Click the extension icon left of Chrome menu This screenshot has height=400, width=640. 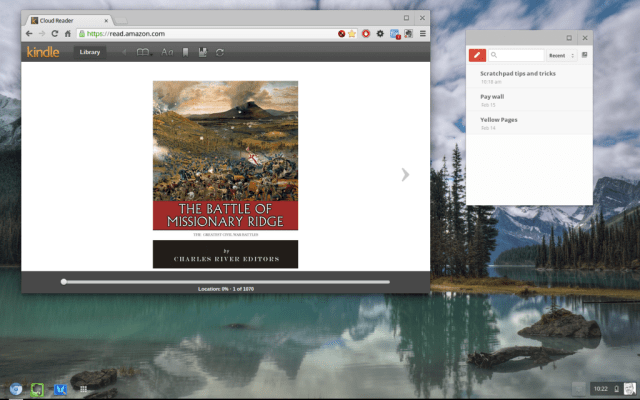(408, 34)
